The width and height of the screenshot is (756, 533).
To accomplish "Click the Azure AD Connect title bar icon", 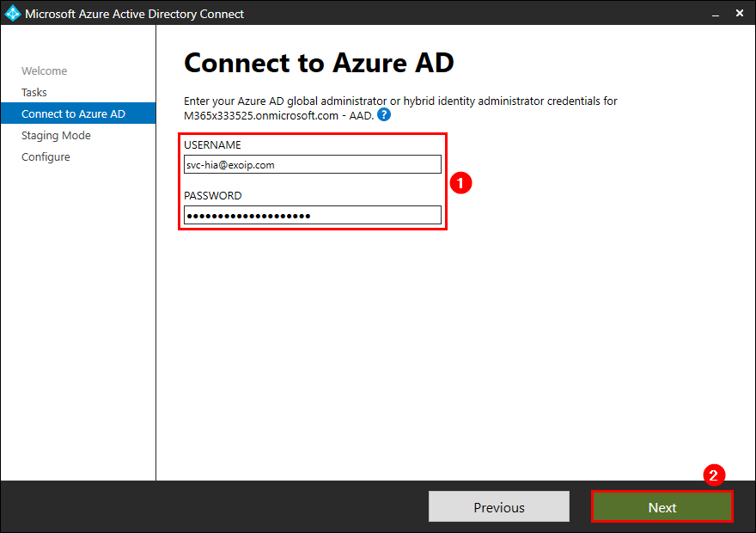I will 13,14.
